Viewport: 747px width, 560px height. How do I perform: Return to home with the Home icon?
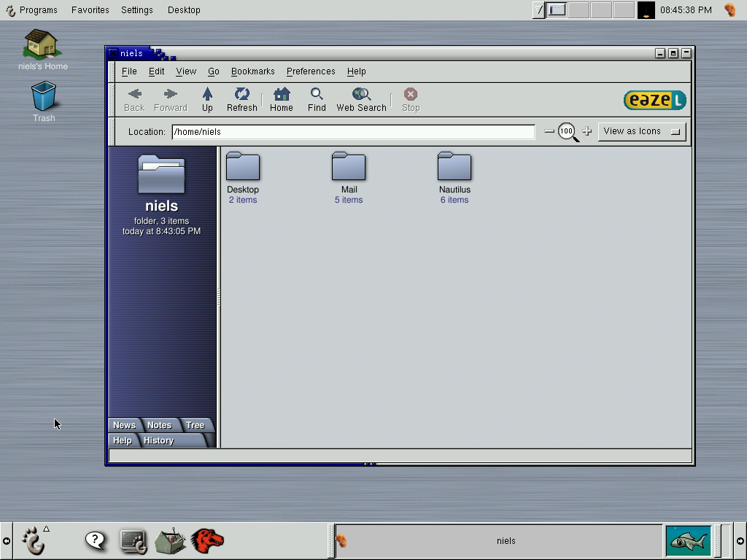[x=281, y=99]
